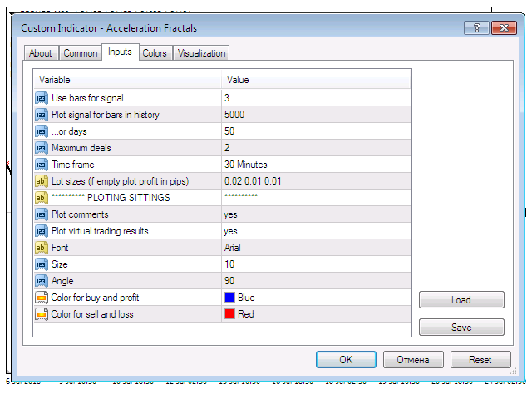
Task: Select the Maximum deals label
Action: pyautogui.click(x=81, y=148)
